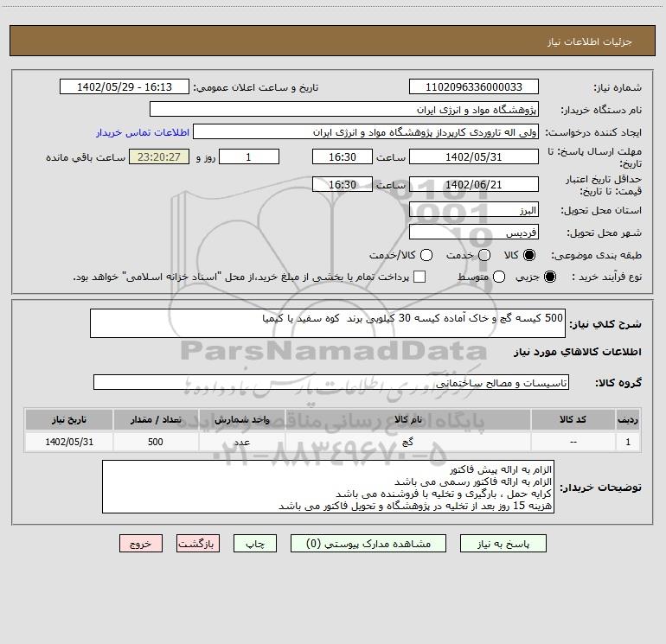This screenshot has width=666, height=644.
Task: Click the واحد شمارش column header
Action: click(x=241, y=419)
